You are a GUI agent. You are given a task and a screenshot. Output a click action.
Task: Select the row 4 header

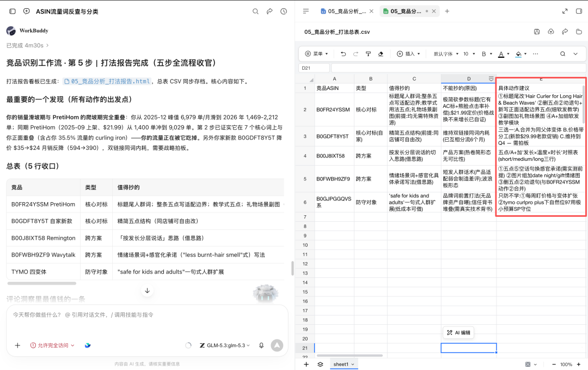tap(305, 156)
